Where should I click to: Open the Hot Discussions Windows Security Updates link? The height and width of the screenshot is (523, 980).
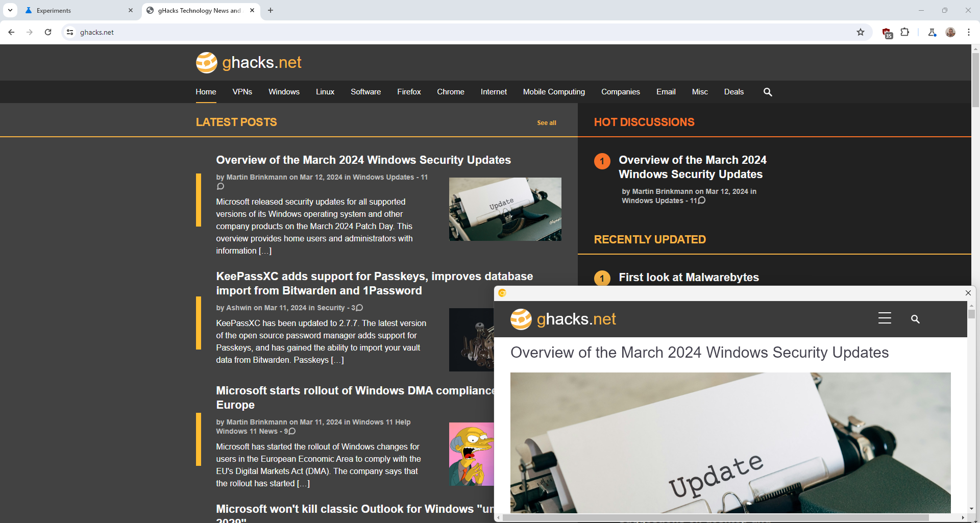click(692, 167)
